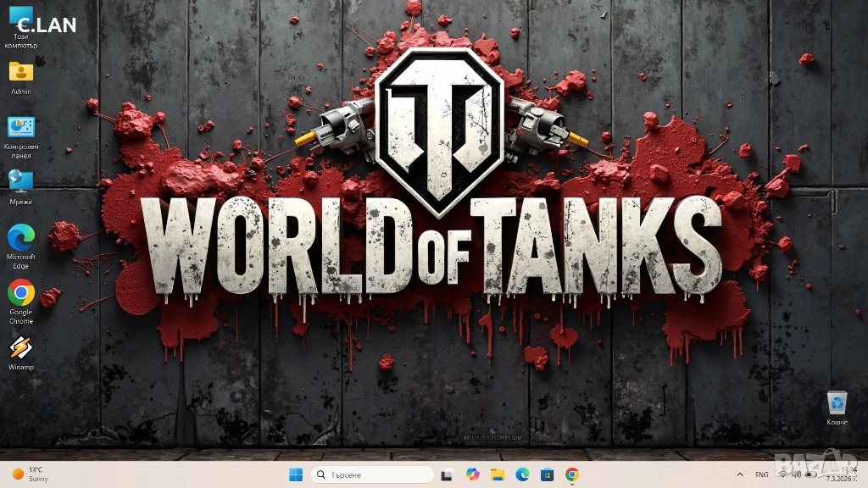Open Microsoft Store from the taskbar

click(x=548, y=474)
